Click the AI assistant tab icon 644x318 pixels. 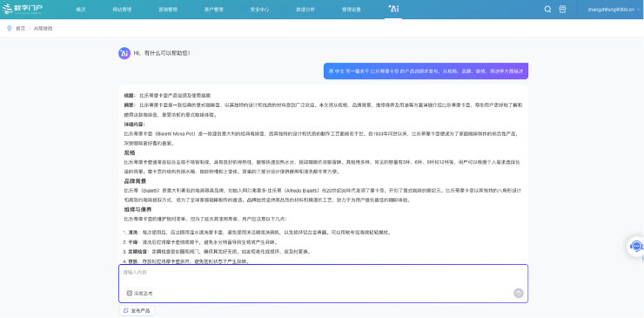(393, 9)
